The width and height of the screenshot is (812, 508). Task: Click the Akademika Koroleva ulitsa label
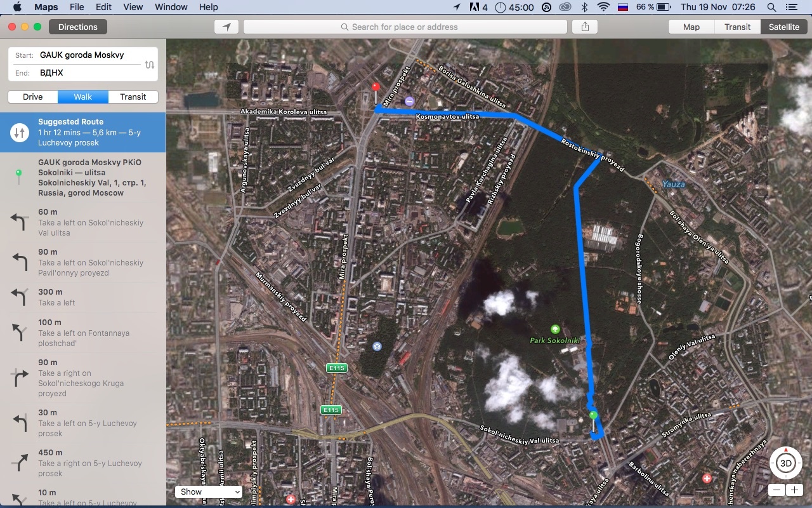pyautogui.click(x=284, y=112)
